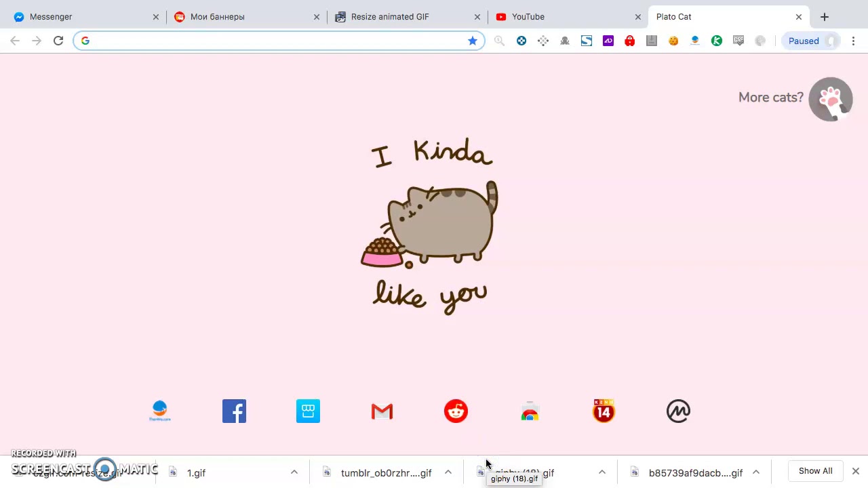Open downloaded tumblr_ob0rzhr gif file
This screenshot has height=488, width=868.
point(386,473)
